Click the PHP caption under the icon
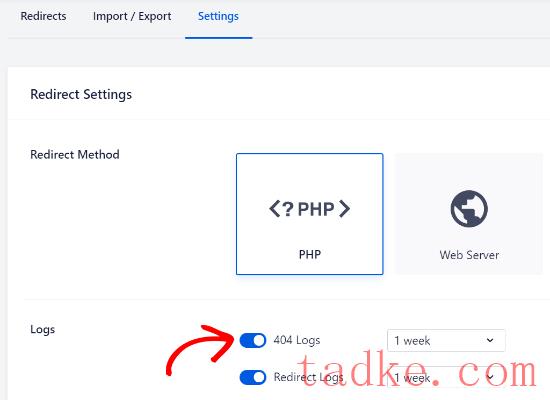The width and height of the screenshot is (550, 400). coord(310,254)
